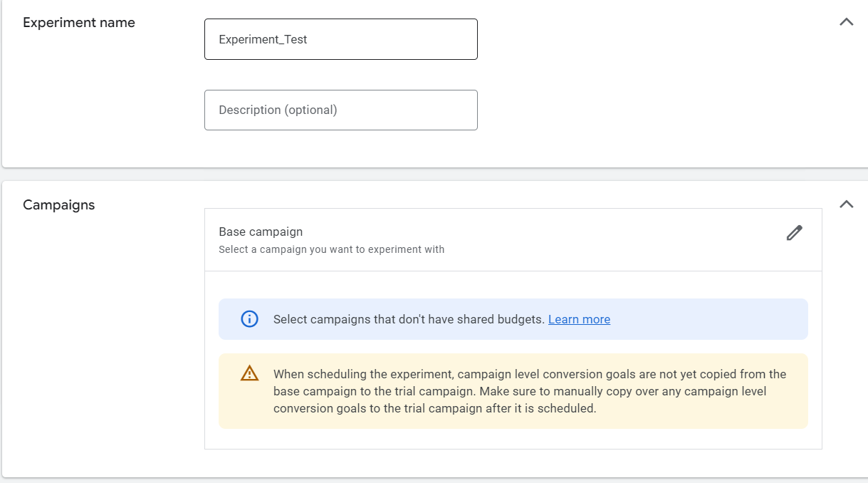Screen dimensions: 868x483
Task: Select the Base campaign heading
Action: pyautogui.click(x=261, y=232)
